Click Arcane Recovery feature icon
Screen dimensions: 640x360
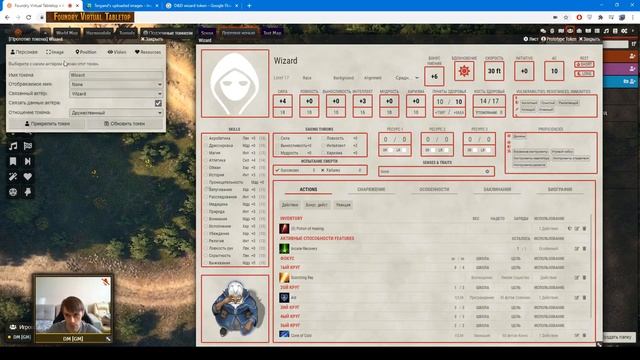(x=284, y=248)
